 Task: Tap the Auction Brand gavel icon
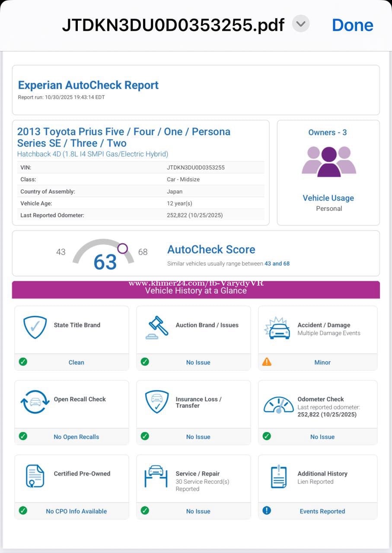pyautogui.click(x=156, y=327)
